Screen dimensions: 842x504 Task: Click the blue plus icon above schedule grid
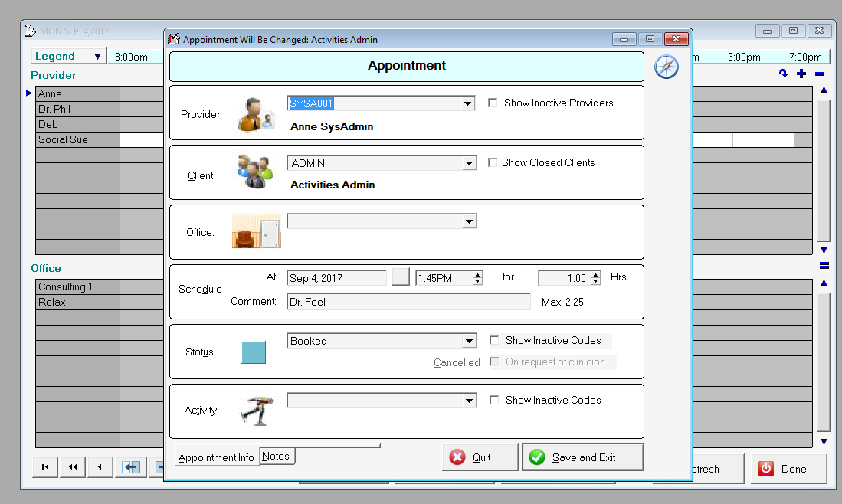click(x=801, y=74)
